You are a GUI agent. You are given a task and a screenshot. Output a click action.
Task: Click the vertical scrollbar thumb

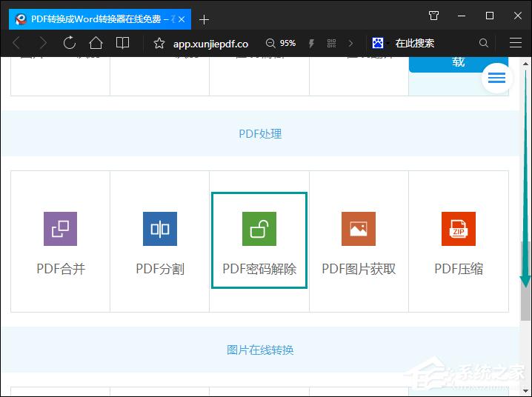(525, 281)
